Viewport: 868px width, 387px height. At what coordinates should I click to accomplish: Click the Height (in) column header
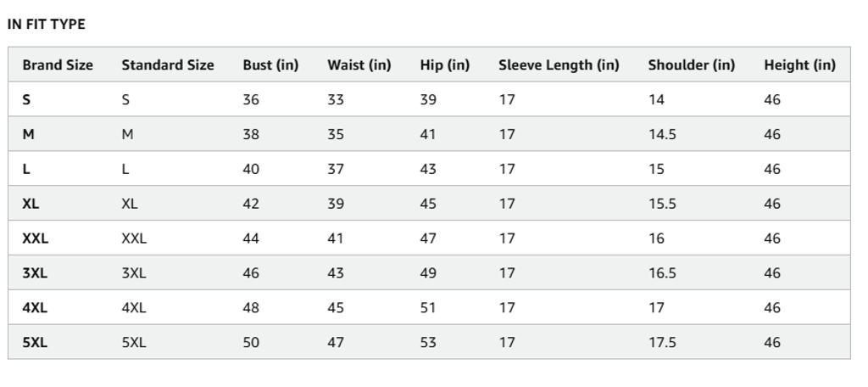point(799,64)
